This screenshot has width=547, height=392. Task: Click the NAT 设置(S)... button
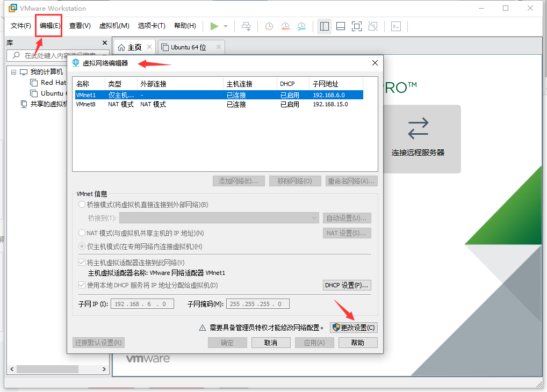347,233
